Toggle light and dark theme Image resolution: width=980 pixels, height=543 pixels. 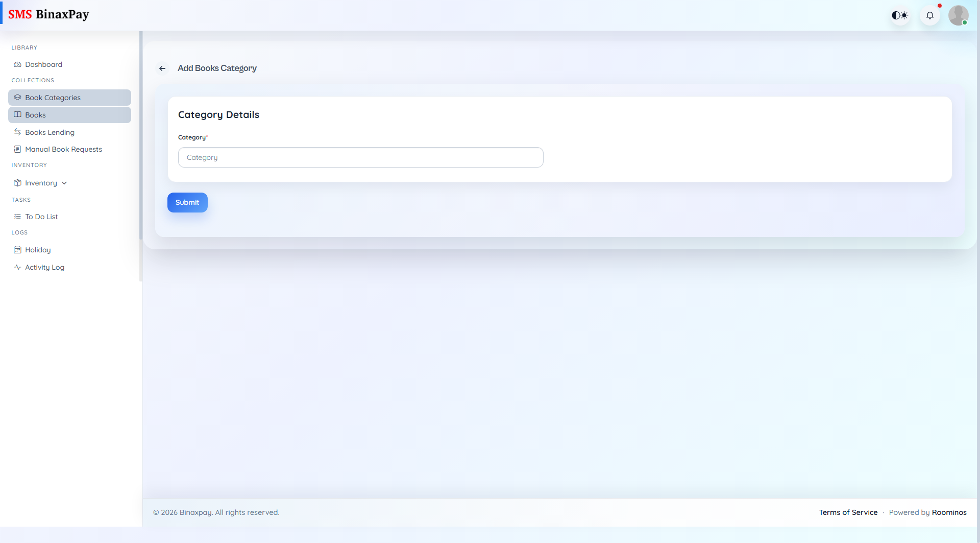[900, 15]
